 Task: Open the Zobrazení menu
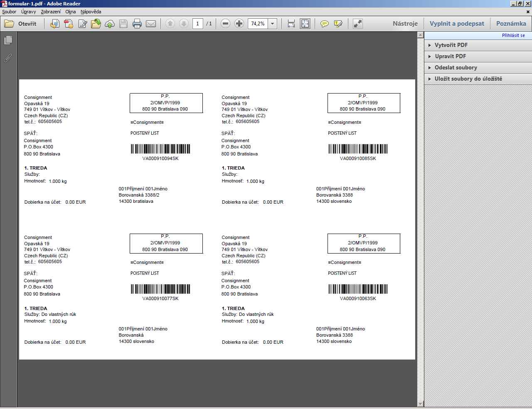51,12
